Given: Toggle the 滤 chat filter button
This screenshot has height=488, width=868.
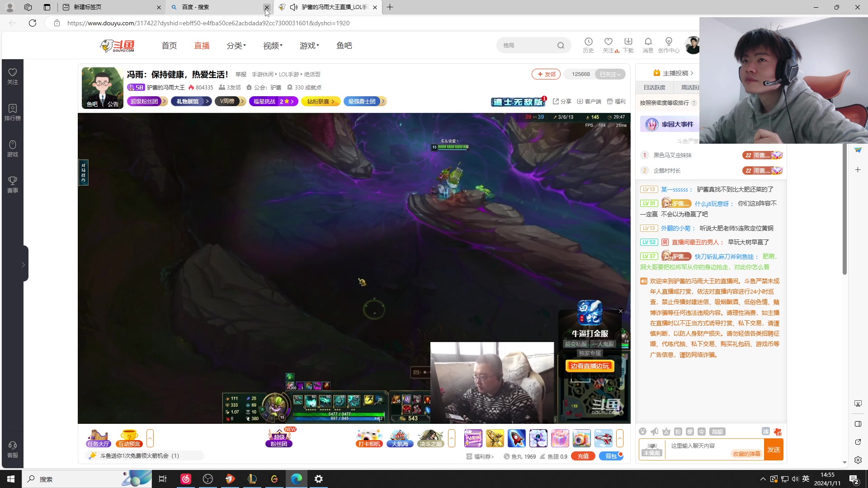Looking at the screenshot, I should pos(765,431).
